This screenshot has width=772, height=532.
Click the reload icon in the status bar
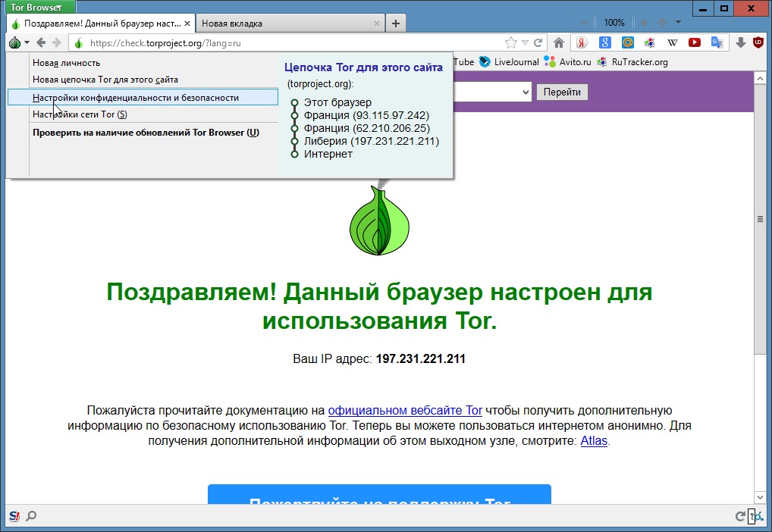coord(740,516)
